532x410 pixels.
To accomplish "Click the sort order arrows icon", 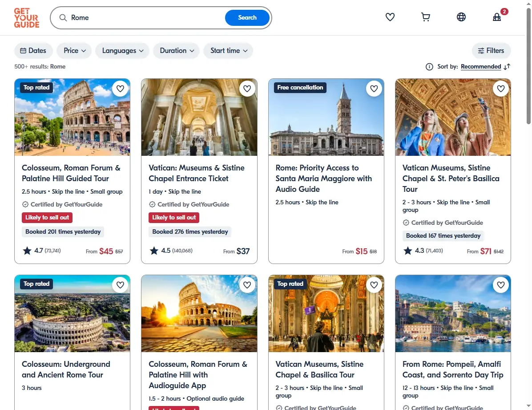I will point(507,67).
